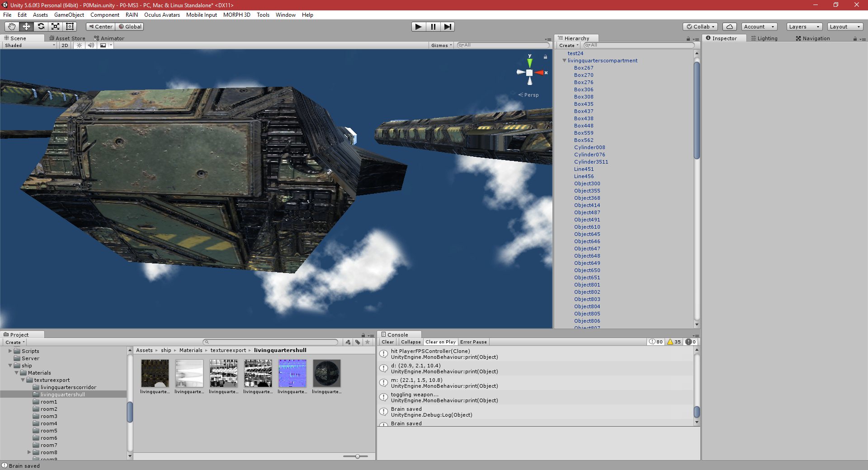Click the Clear button in the Console
This screenshot has height=470, width=868.
point(387,342)
